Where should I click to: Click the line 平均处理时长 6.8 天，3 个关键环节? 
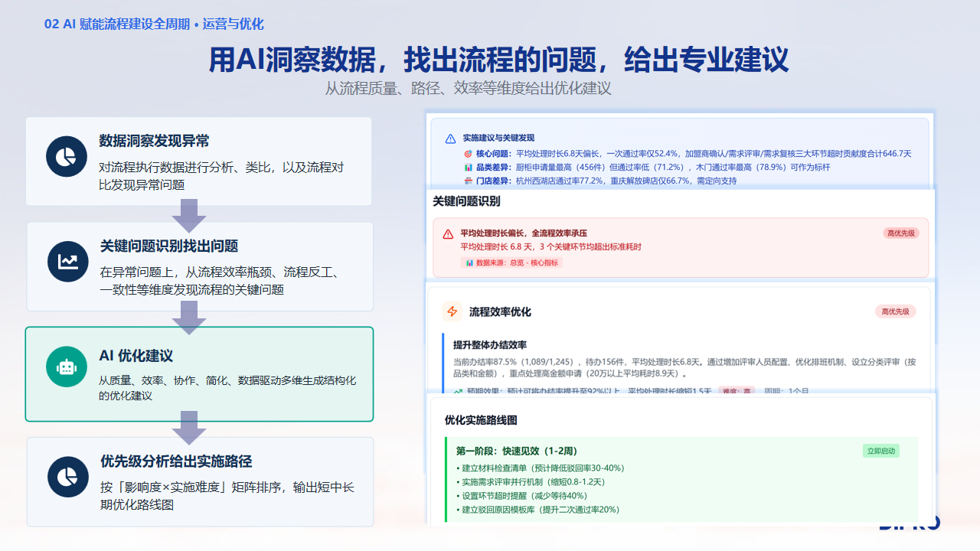pyautogui.click(x=550, y=247)
